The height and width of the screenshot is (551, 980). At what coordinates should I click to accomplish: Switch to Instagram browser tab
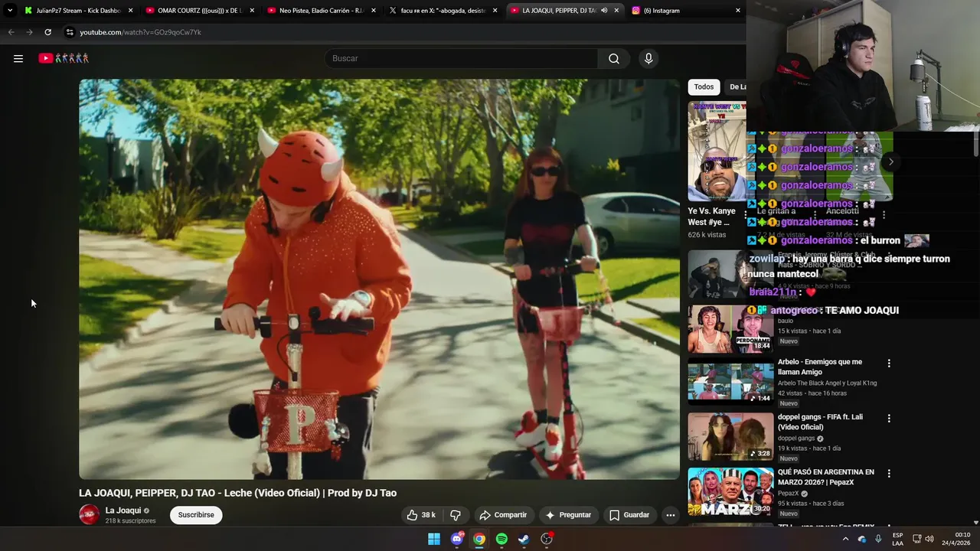686,11
